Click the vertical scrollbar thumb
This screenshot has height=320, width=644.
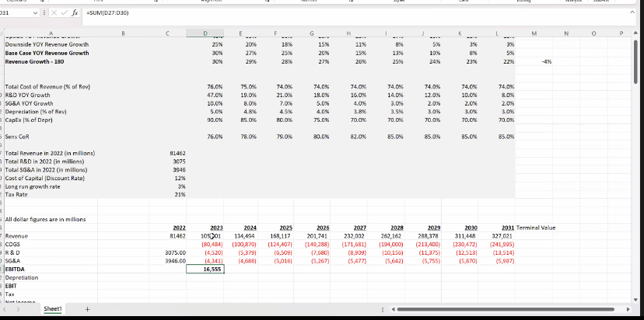coord(637,61)
